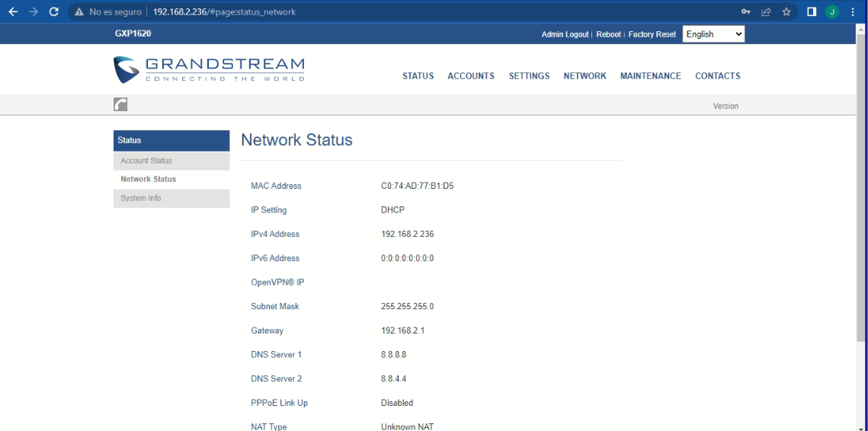Open the English language dropdown
The height and width of the screenshot is (431, 868).
(713, 34)
